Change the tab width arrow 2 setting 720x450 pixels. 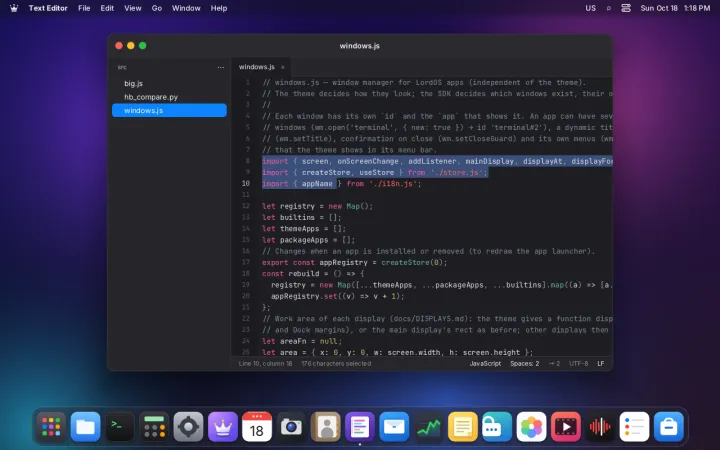pos(554,363)
